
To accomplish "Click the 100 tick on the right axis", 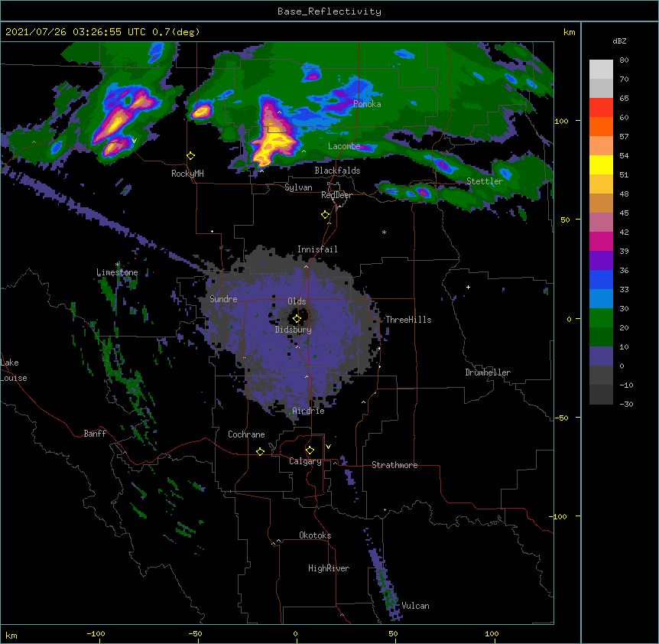I will tap(561, 121).
